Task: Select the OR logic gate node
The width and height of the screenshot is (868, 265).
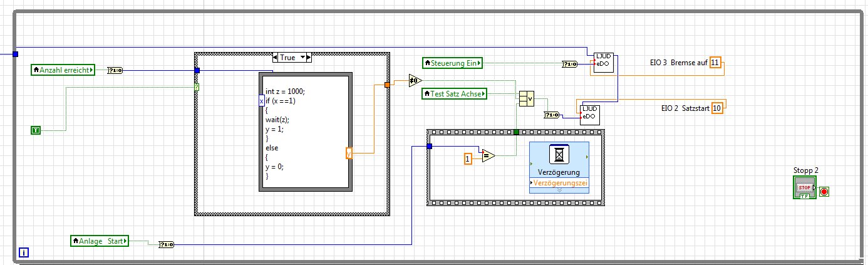Action: pos(526,98)
